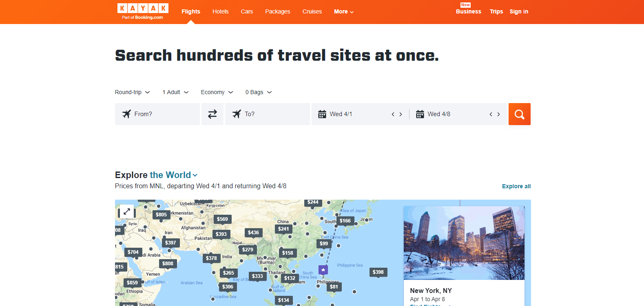This screenshot has height=306, width=644.
Task: Expand the 1 Adult travelers dropdown
Action: click(175, 92)
